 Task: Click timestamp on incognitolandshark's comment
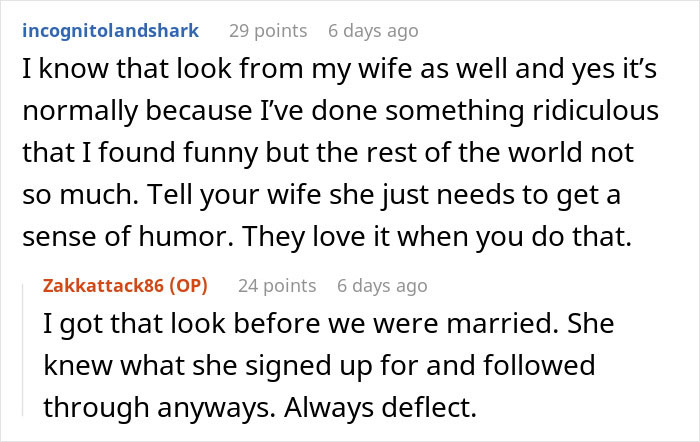tap(373, 31)
